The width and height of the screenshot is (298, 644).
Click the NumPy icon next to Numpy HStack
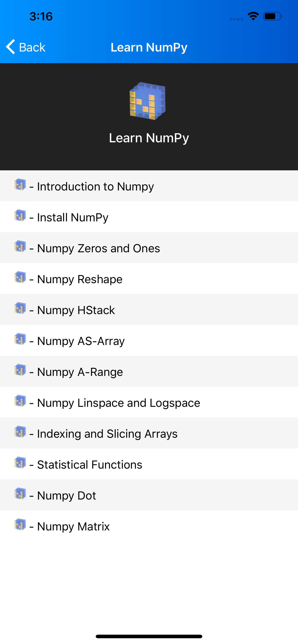[x=20, y=310]
